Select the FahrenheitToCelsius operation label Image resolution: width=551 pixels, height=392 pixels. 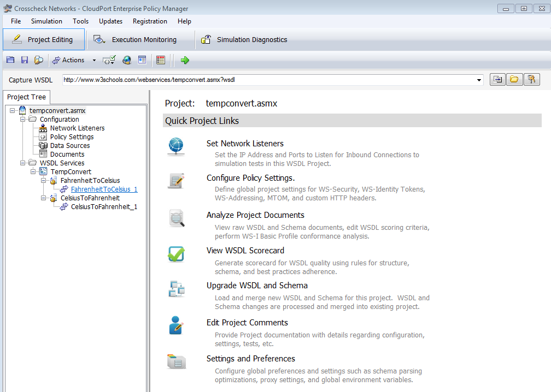(x=90, y=180)
